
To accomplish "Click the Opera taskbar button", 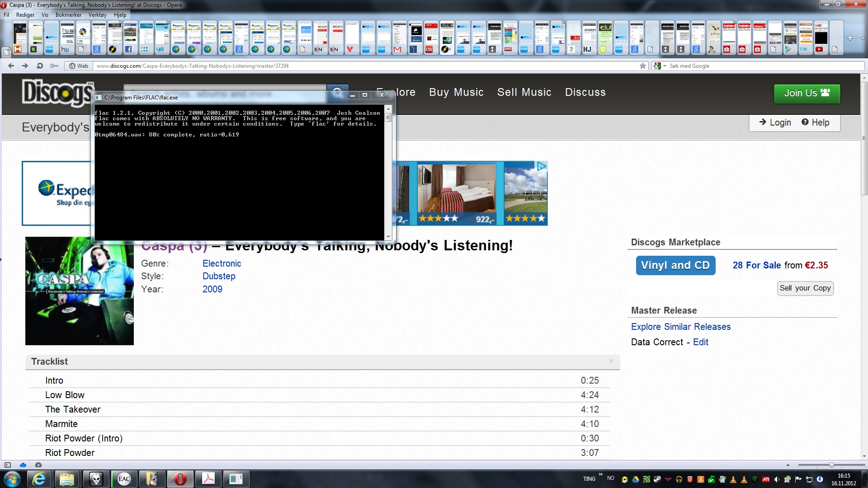I will (180, 479).
